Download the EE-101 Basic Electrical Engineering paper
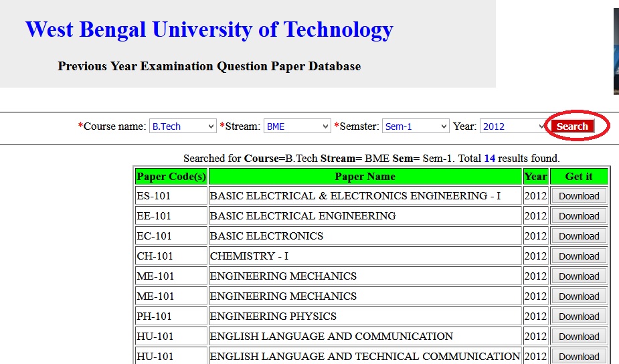 coord(579,216)
